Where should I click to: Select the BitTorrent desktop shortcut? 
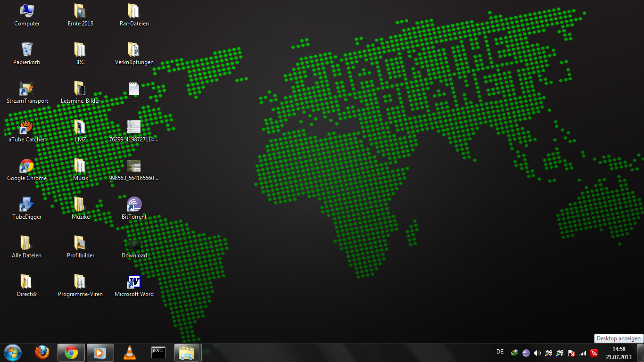[x=134, y=205]
